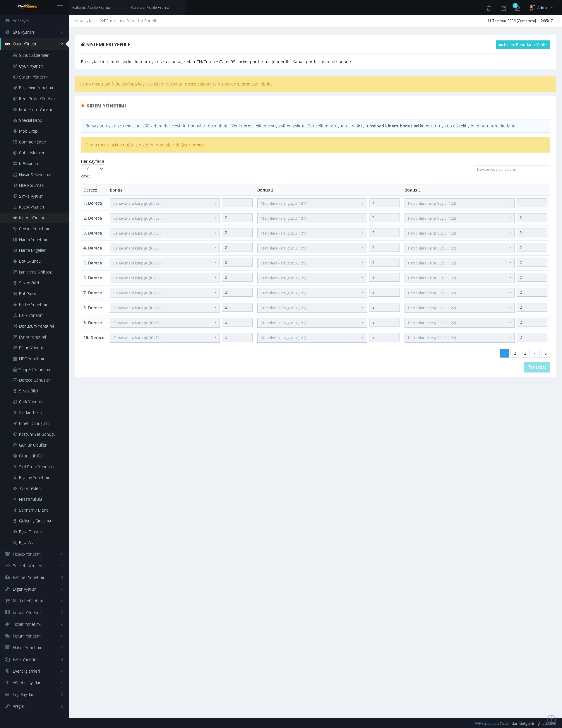This screenshot has height=728, width=562.
Task: Open Sistem Yönetimi sidebar item
Action: [34, 77]
